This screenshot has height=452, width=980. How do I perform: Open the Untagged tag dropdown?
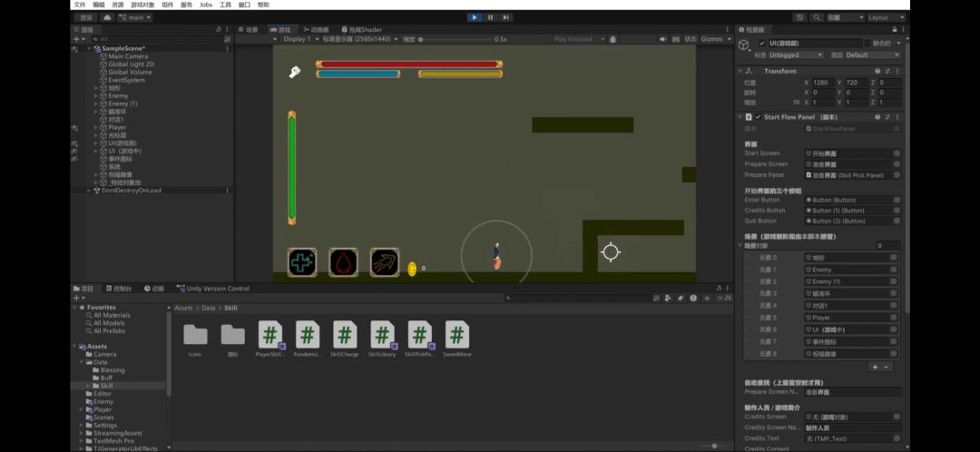[x=796, y=55]
